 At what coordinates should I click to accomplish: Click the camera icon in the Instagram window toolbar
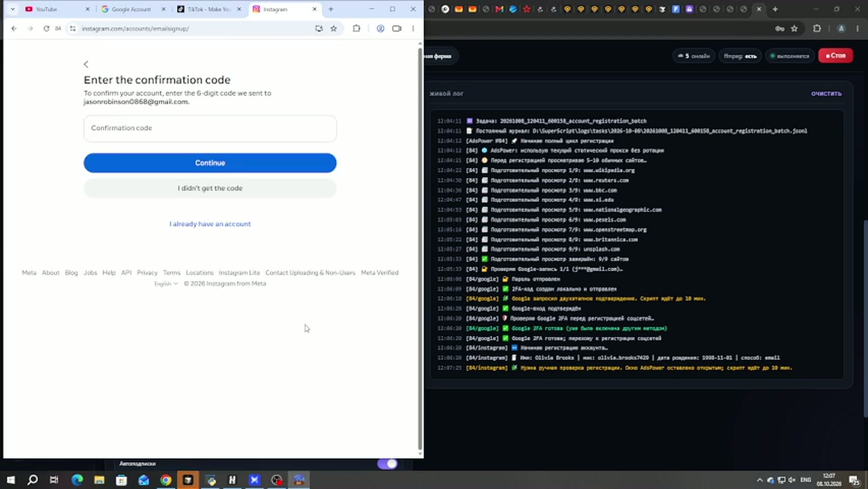pos(397,29)
